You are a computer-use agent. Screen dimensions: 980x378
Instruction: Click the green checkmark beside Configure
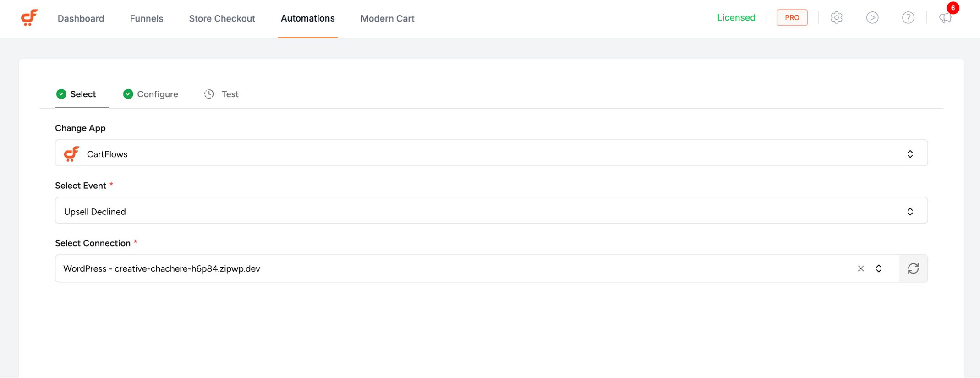coord(128,94)
